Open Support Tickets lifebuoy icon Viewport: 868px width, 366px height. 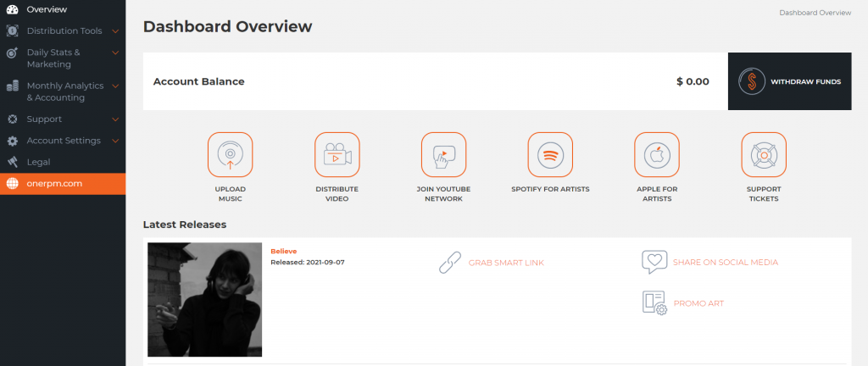pos(764,154)
